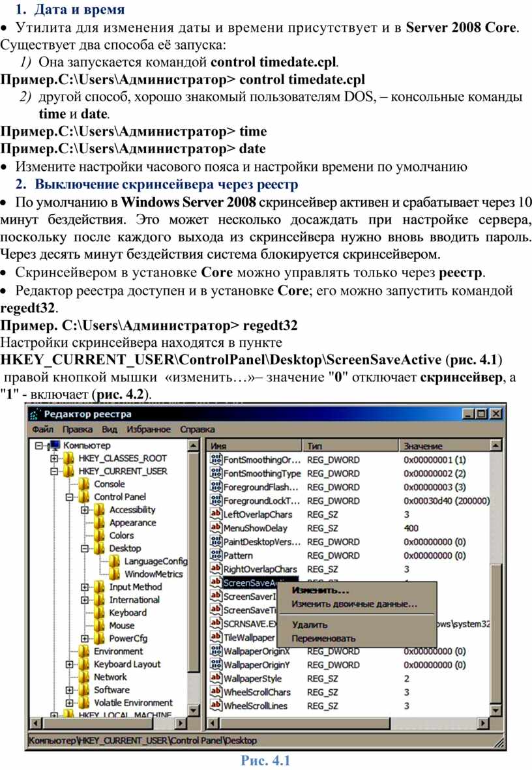Maximize the Редактор реестра window

pyautogui.click(x=482, y=414)
